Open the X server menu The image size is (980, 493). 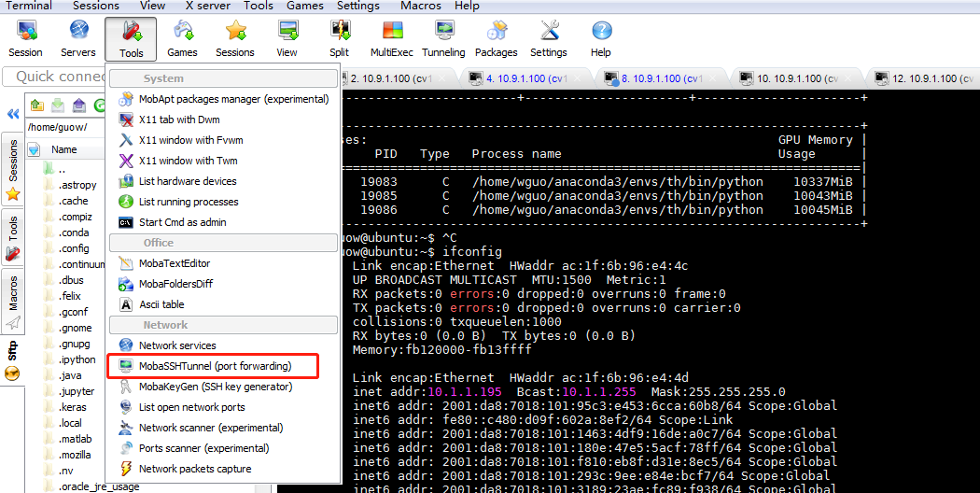[x=208, y=6]
